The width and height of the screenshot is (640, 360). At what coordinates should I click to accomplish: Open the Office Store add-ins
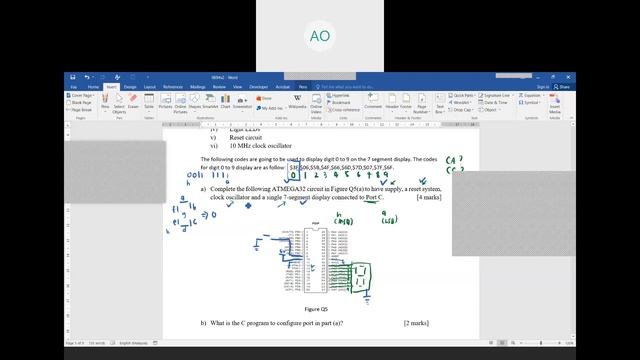(264, 98)
